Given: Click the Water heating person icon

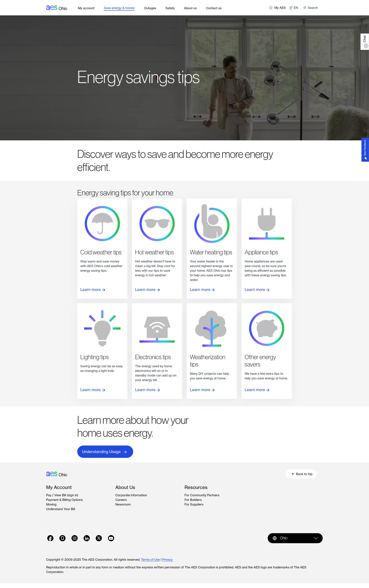Looking at the screenshot, I should (x=212, y=223).
